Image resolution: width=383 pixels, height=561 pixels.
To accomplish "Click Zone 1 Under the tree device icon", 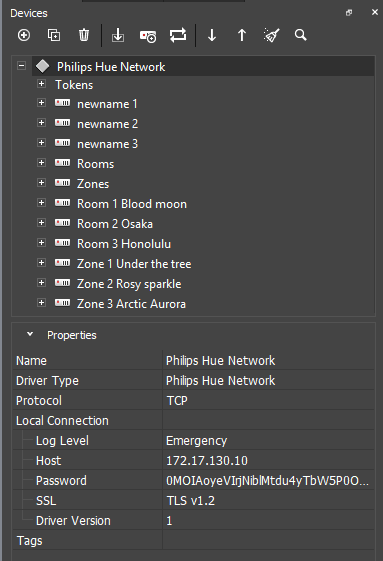I will click(62, 263).
